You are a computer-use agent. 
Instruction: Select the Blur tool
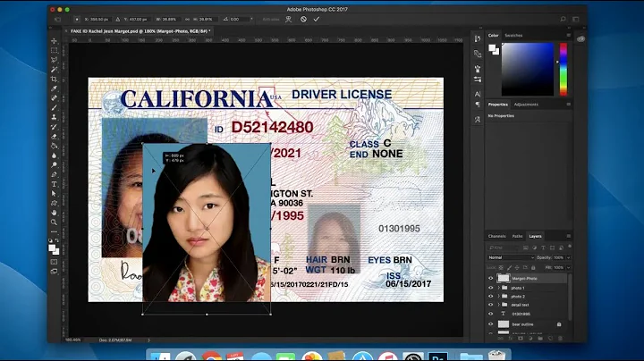point(54,155)
